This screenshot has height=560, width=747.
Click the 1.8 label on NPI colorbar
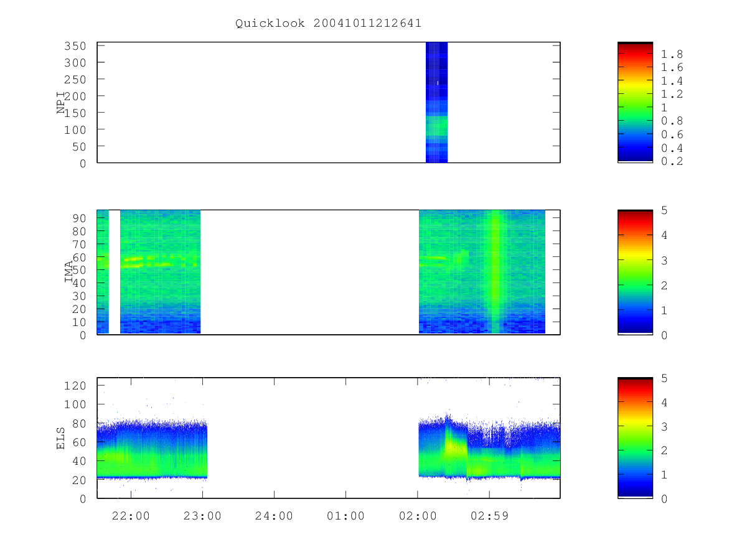click(x=672, y=55)
